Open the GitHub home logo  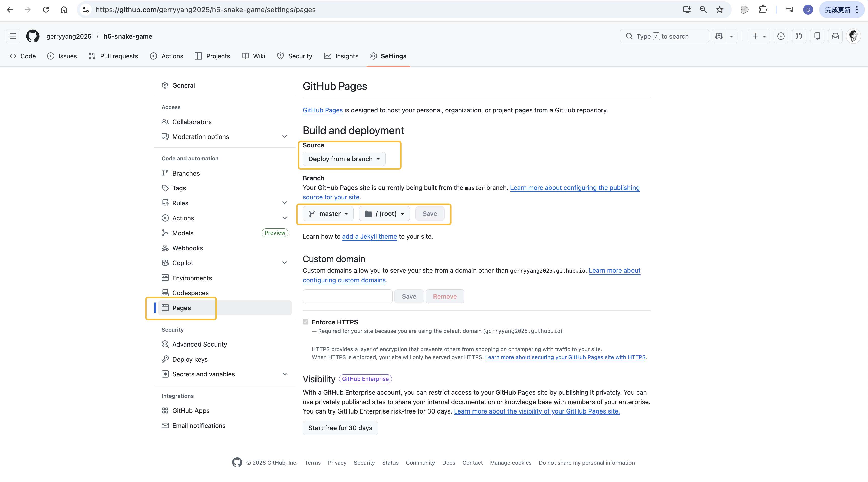(32, 36)
